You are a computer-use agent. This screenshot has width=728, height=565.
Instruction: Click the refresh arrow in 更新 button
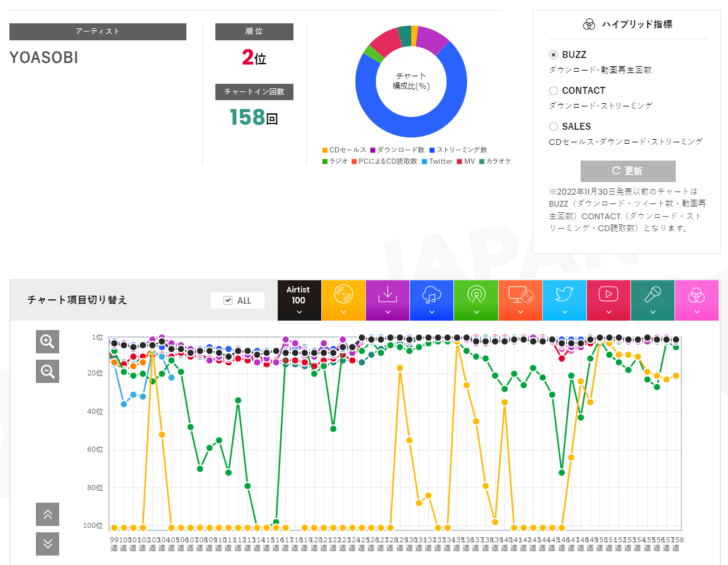(616, 171)
